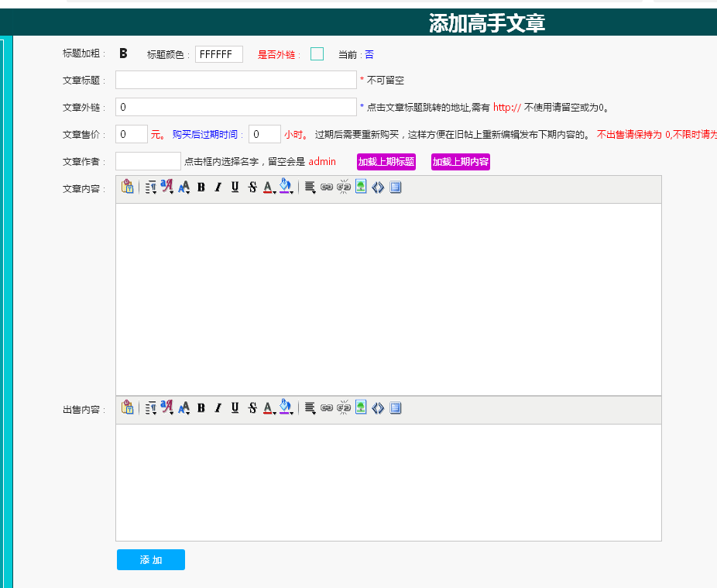Open paragraph format menu in 出售内容 editor
The image size is (717, 588).
pyautogui.click(x=151, y=407)
